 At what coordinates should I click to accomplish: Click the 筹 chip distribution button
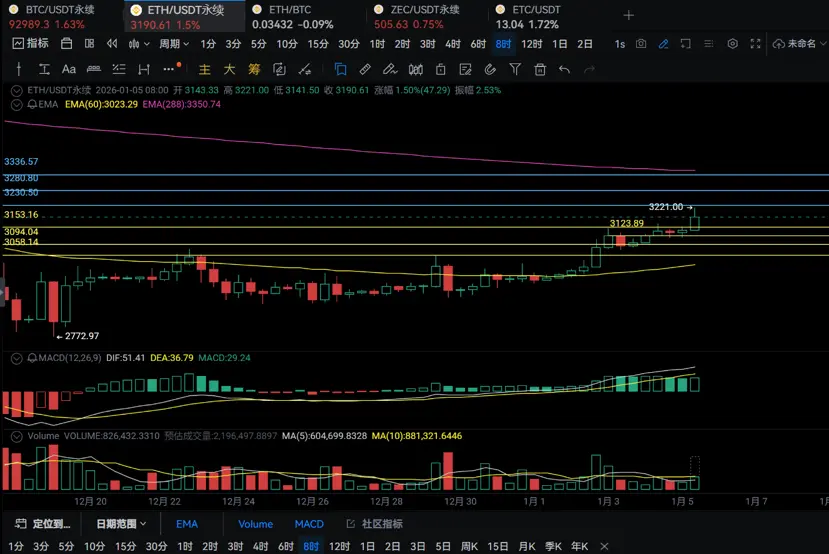pos(254,69)
